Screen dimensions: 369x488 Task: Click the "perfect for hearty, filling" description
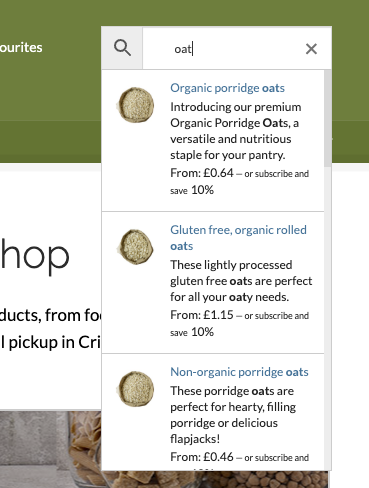coord(233,407)
